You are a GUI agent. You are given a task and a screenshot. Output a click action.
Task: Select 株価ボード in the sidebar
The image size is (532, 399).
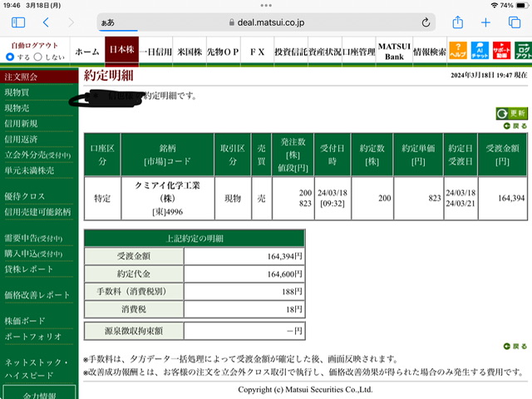pos(25,321)
